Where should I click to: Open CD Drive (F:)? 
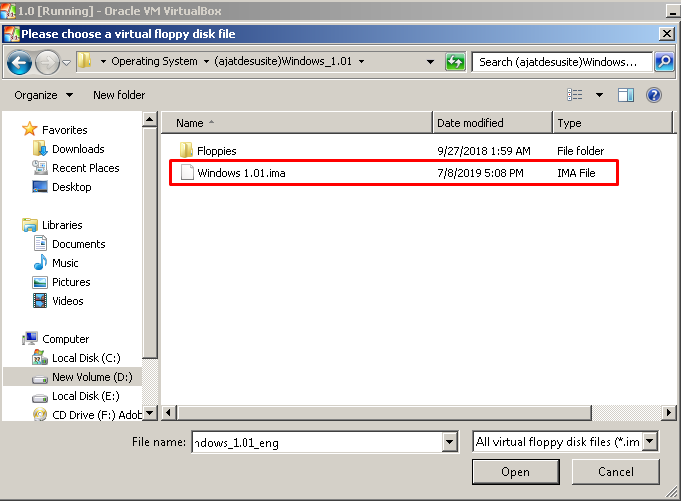96,415
